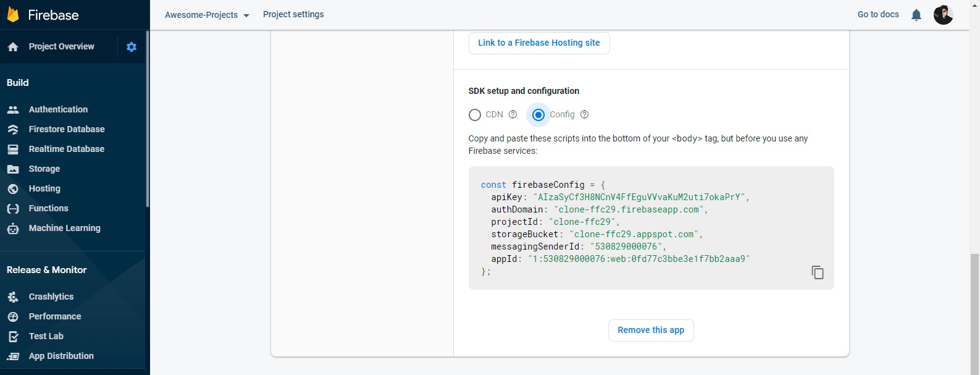Click the Firebase flame logo

13,15
